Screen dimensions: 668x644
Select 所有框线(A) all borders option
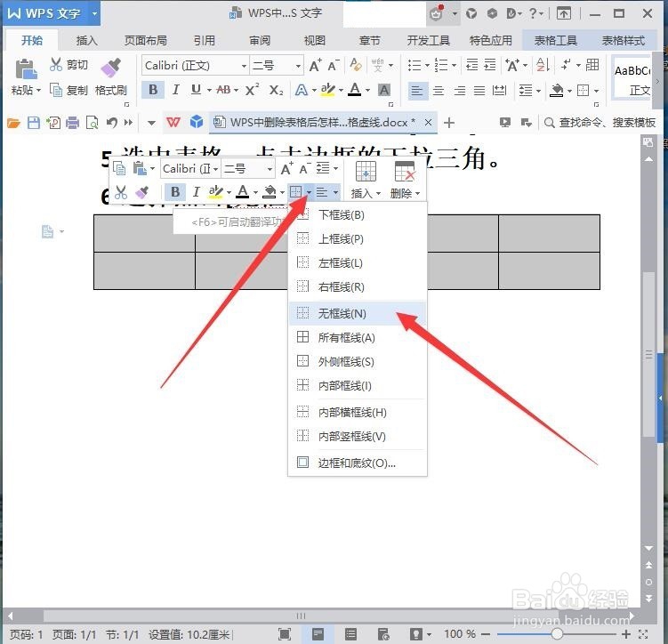click(x=358, y=337)
